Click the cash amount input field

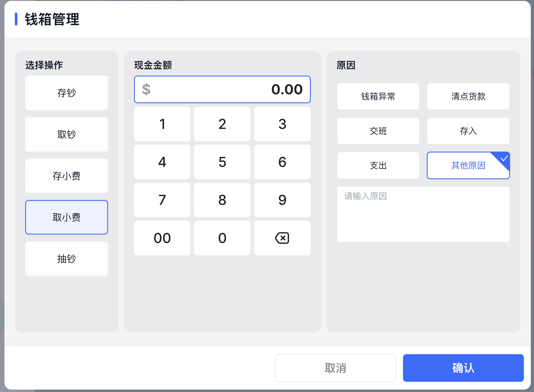222,89
